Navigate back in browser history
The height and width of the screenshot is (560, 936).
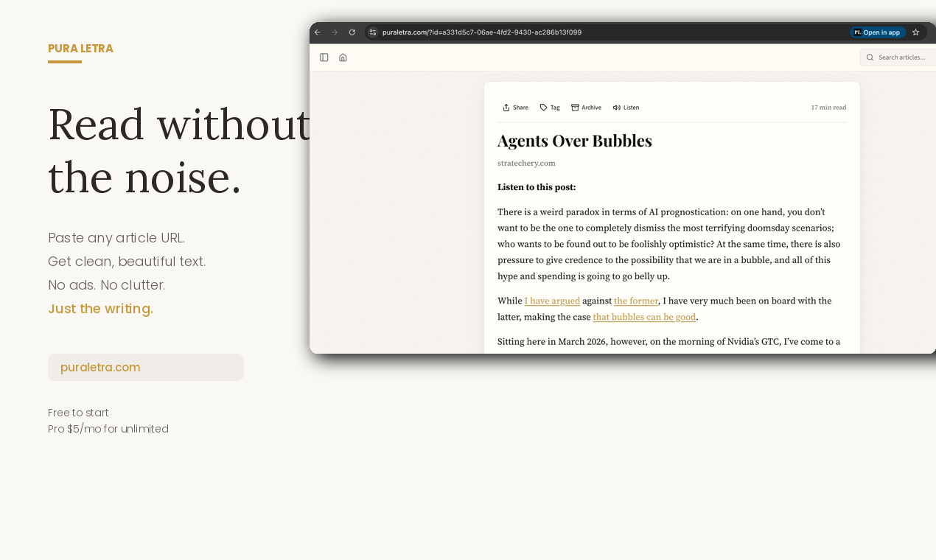pos(317,32)
